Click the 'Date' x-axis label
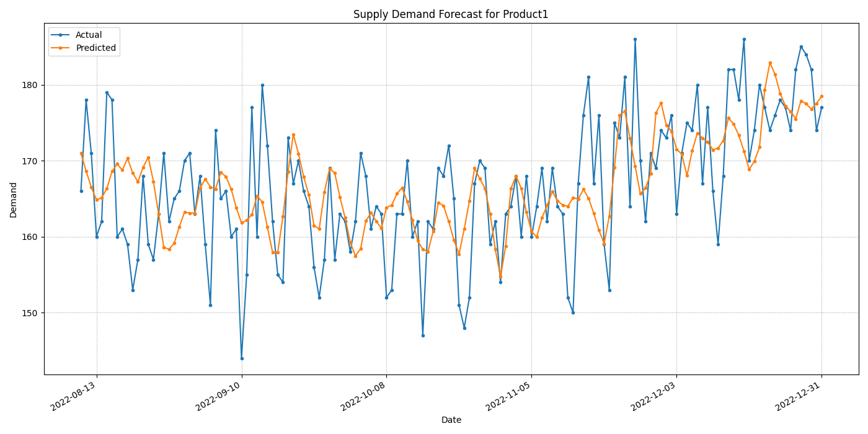 click(x=451, y=420)
